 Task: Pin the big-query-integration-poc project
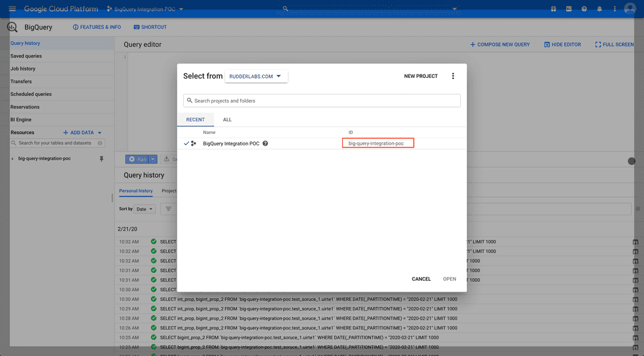[x=102, y=159]
